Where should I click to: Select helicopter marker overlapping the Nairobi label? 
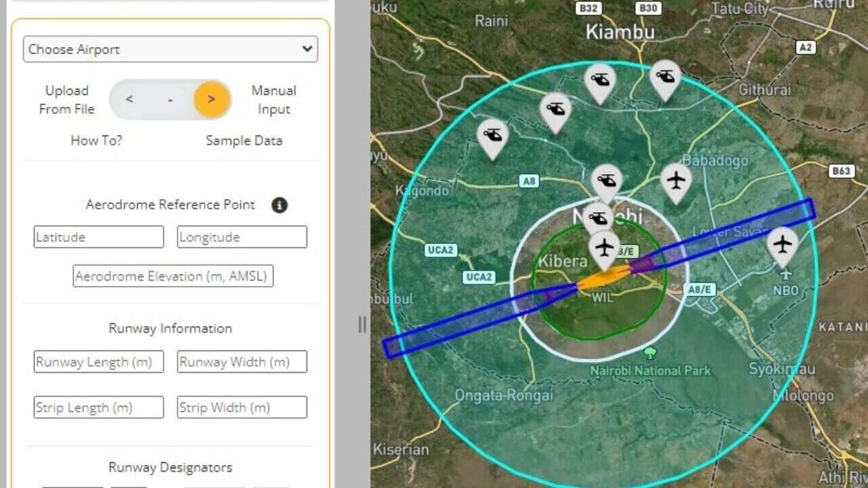pos(598,218)
